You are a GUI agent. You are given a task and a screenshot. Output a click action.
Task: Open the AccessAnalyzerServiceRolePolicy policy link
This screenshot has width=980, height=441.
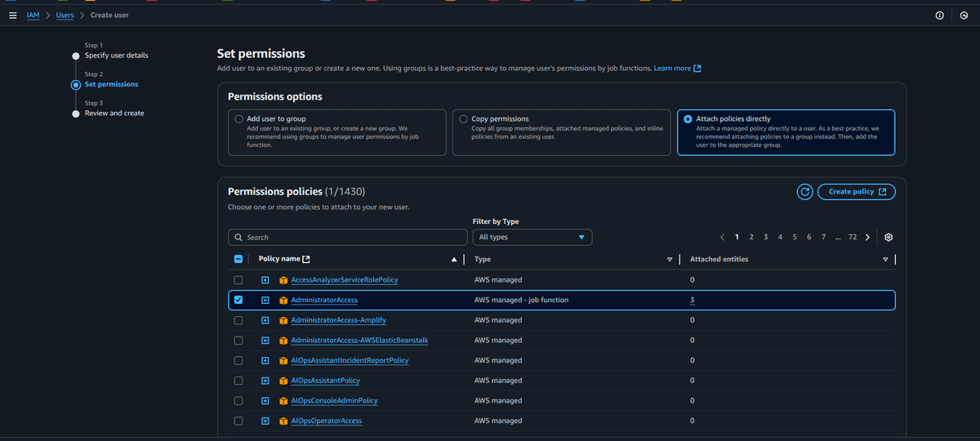click(x=345, y=280)
